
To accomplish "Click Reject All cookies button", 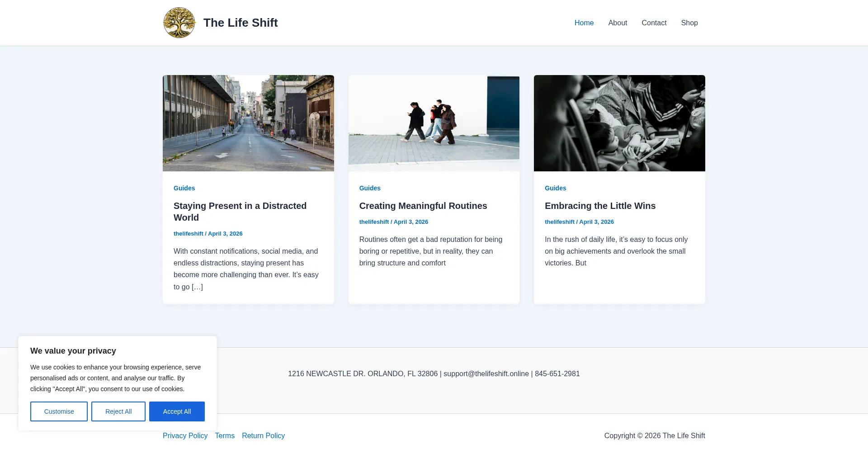I will click(x=118, y=411).
